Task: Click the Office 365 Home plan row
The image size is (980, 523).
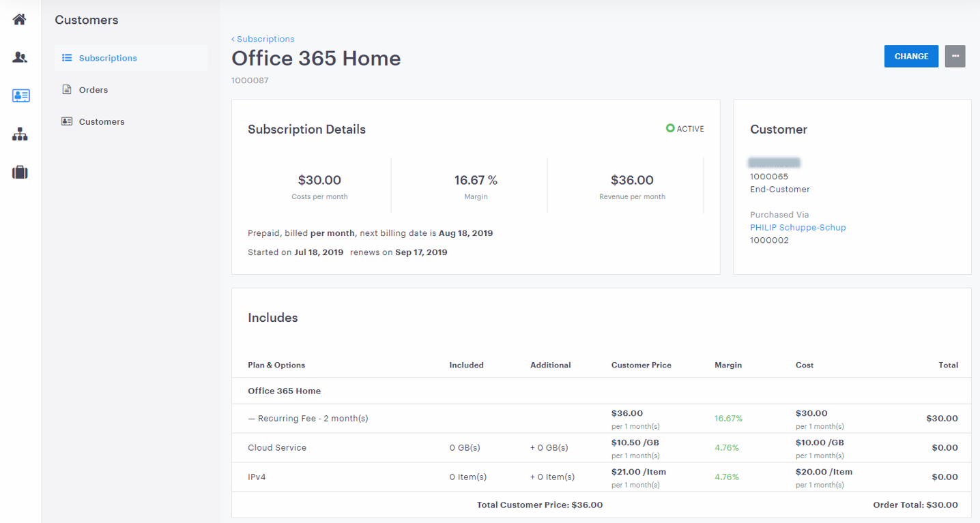Action: pos(601,391)
